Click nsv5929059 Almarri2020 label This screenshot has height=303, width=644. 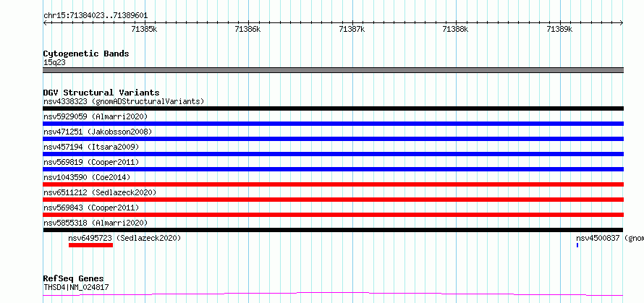[x=96, y=116]
